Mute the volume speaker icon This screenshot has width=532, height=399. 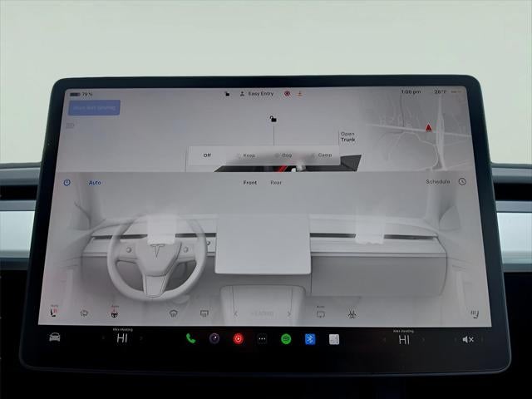click(x=468, y=339)
